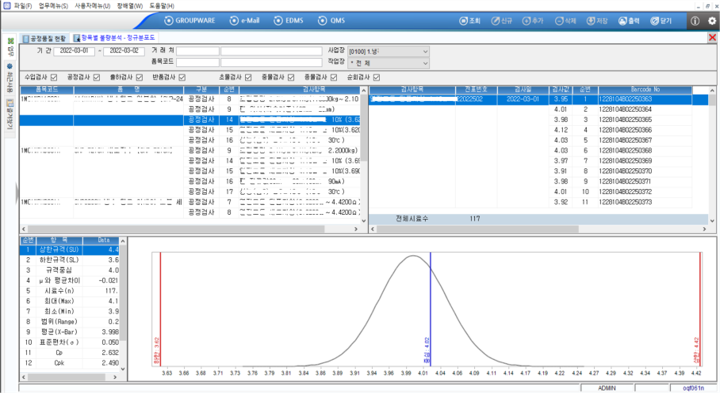Select the Cpk statistics row
The height and width of the screenshot is (393, 720).
tap(69, 363)
